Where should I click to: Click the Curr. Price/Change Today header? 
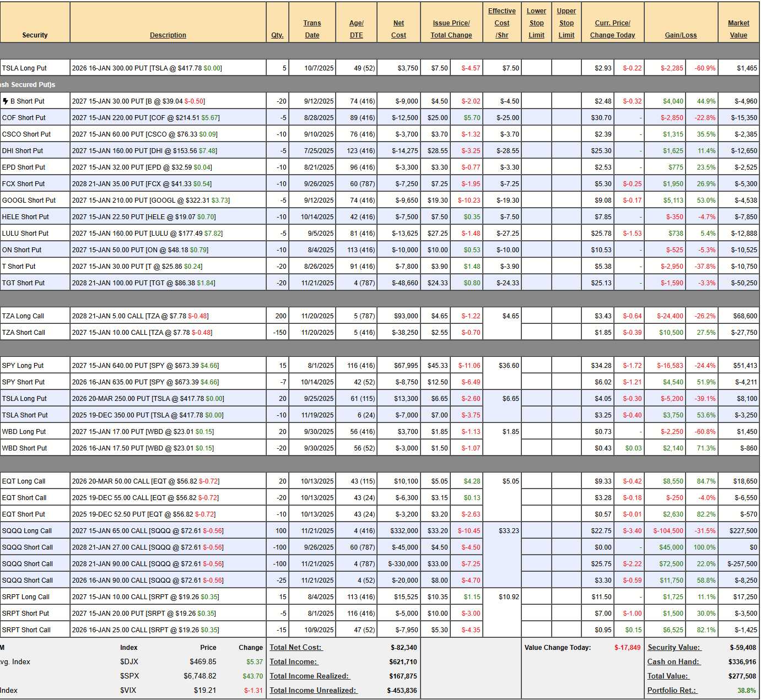point(612,29)
